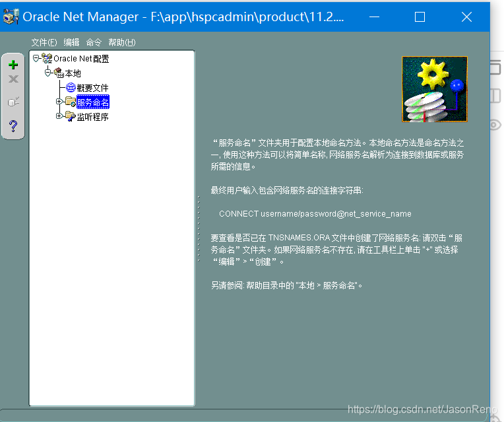The width and height of the screenshot is (504, 422).
Task: Select the Oracle Net 配置 tree label
Action: click(x=81, y=59)
